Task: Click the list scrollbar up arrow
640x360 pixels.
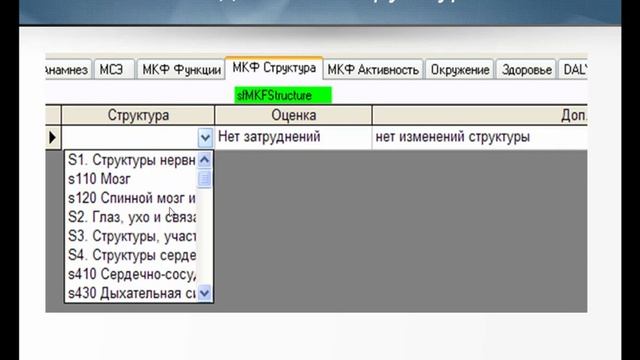Action: [204, 160]
